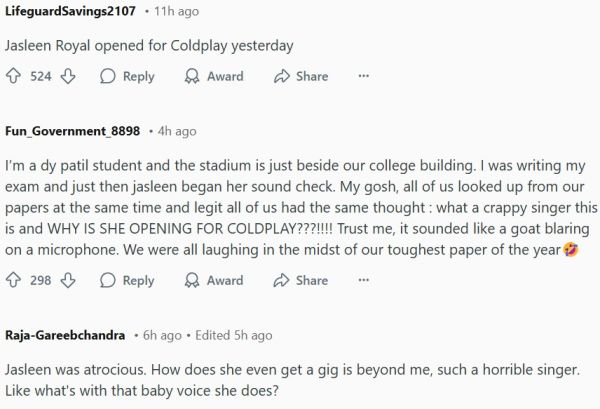
Task: Click the speech bubble icon under 524 votes
Action: 108,76
